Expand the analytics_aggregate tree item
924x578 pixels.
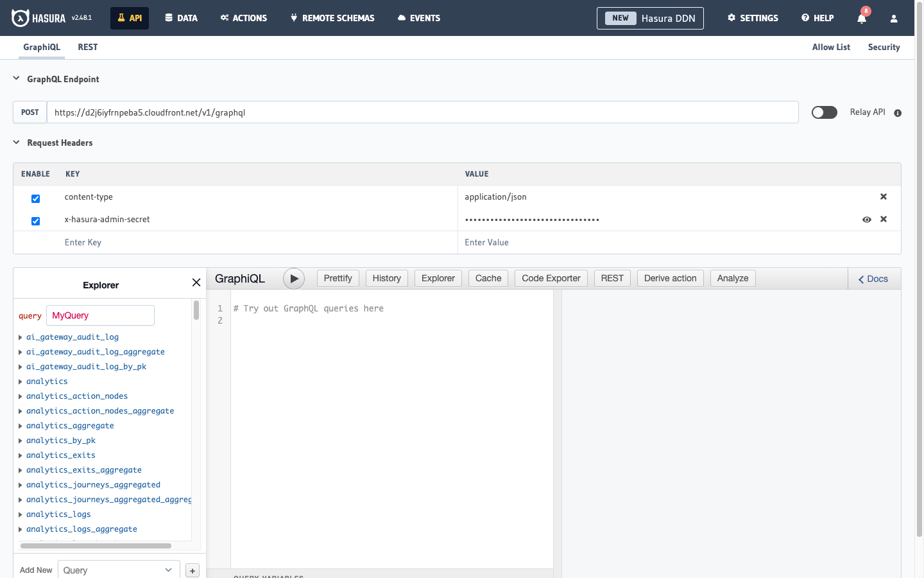[x=20, y=425]
